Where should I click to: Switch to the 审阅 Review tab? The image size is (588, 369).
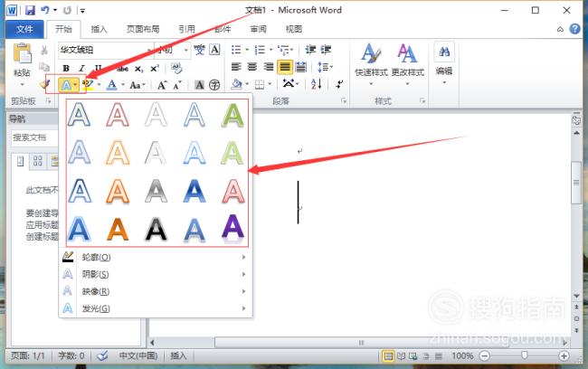tap(259, 29)
